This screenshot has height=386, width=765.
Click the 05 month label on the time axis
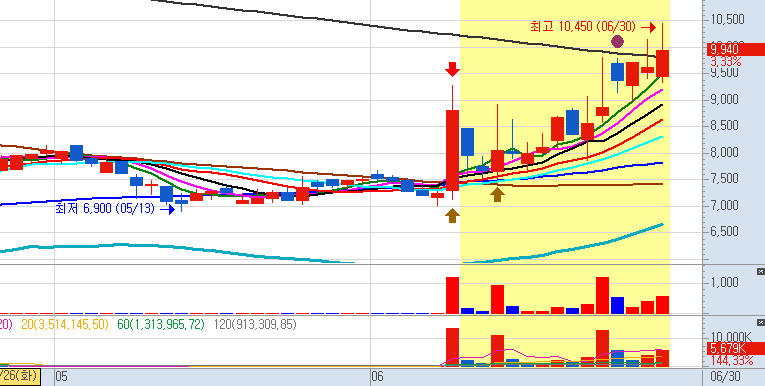[x=61, y=376]
